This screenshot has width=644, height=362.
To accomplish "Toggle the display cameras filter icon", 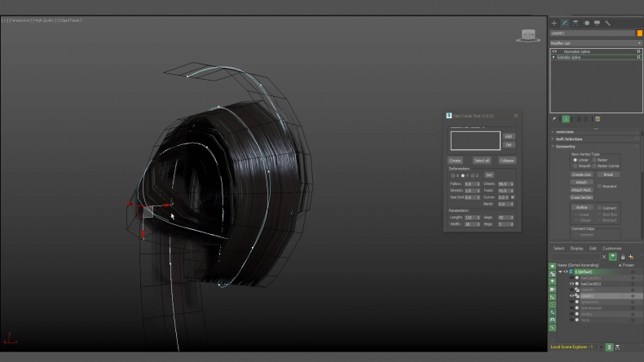I will tap(553, 289).
